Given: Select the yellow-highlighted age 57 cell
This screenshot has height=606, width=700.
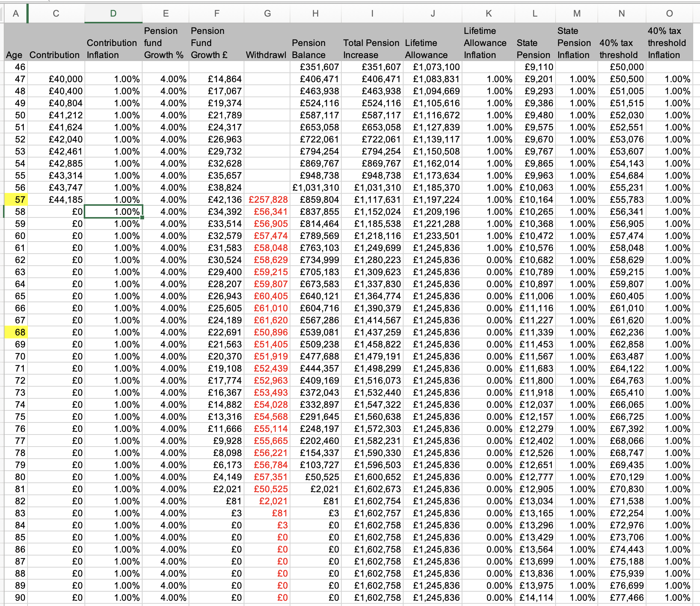Looking at the screenshot, I should click(15, 200).
